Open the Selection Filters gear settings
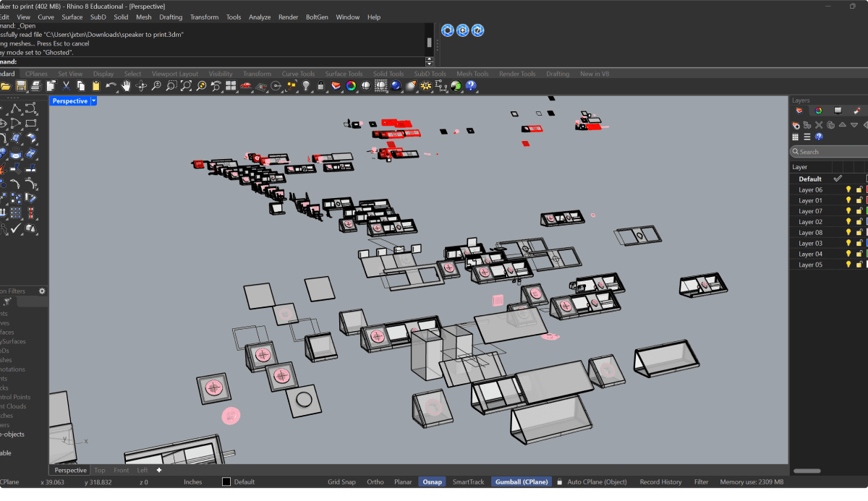 point(42,291)
